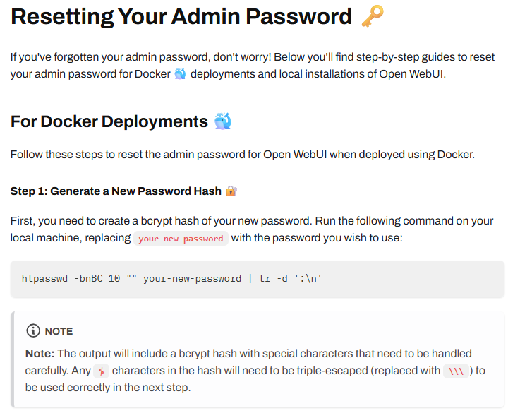This screenshot has height=418, width=532.
Task: Click the "tr -d" part of the command
Action: point(273,278)
